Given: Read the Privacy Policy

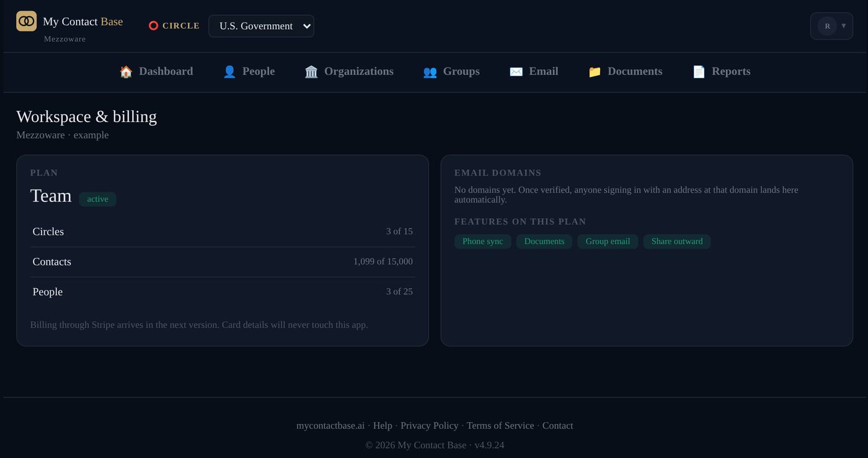Looking at the screenshot, I should pos(430,426).
